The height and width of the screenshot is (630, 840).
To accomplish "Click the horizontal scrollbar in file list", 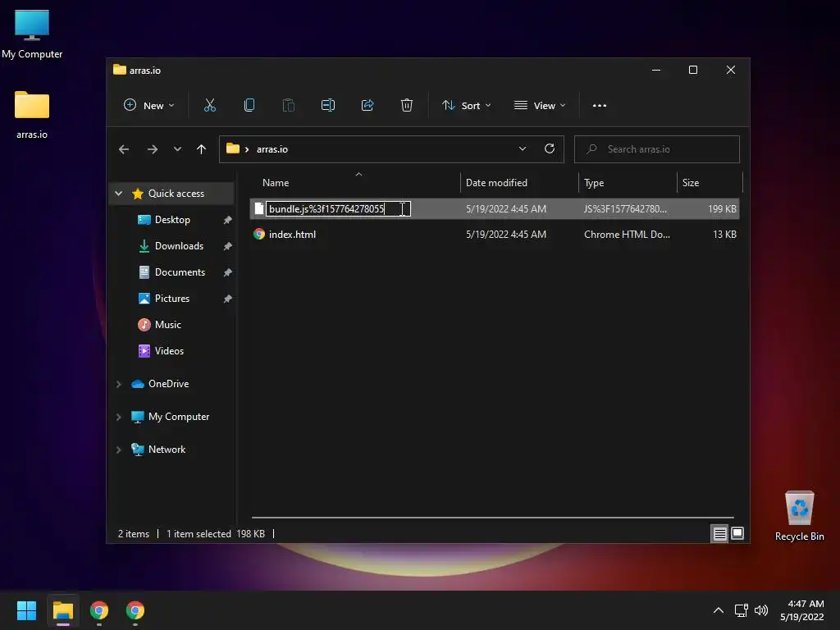I will (492, 518).
